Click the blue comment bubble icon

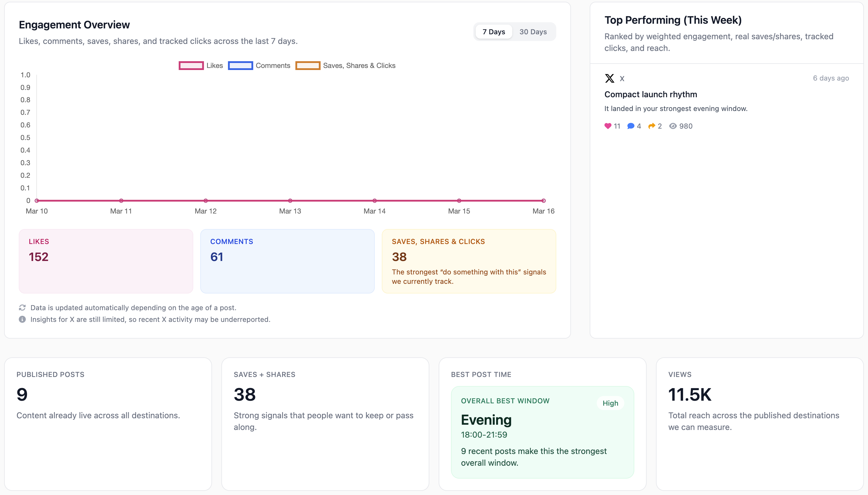tap(630, 126)
